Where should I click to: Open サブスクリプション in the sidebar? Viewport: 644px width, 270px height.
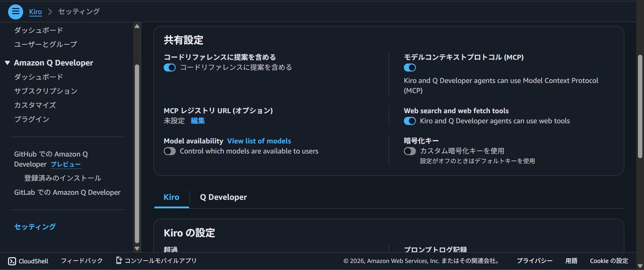(x=46, y=91)
